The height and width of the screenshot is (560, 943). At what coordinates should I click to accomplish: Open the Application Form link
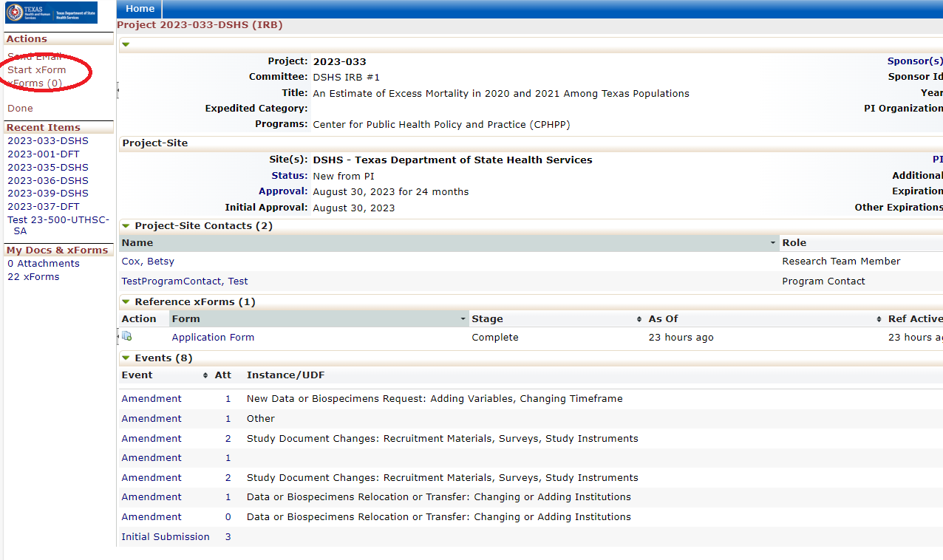coord(213,337)
